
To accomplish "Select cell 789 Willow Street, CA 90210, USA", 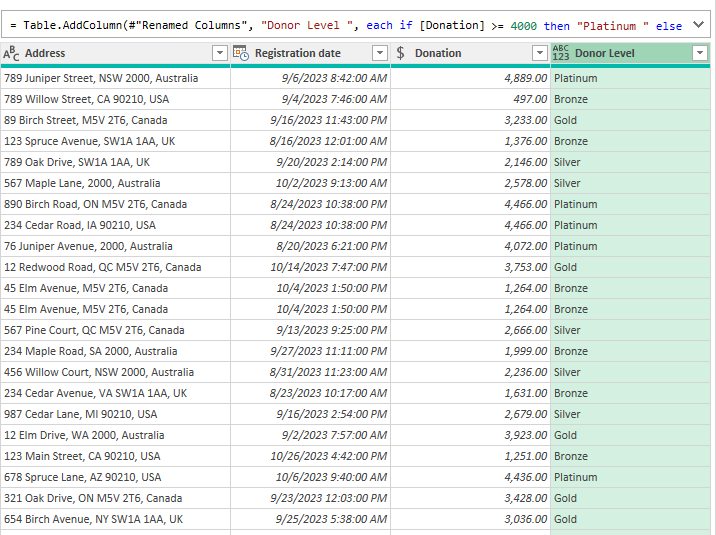I will click(116, 99).
